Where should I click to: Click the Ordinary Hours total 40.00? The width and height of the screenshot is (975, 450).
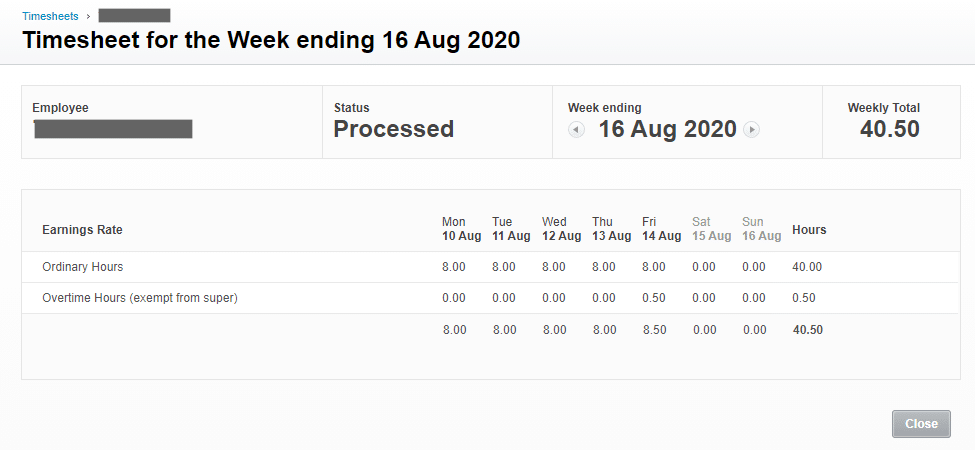click(806, 267)
